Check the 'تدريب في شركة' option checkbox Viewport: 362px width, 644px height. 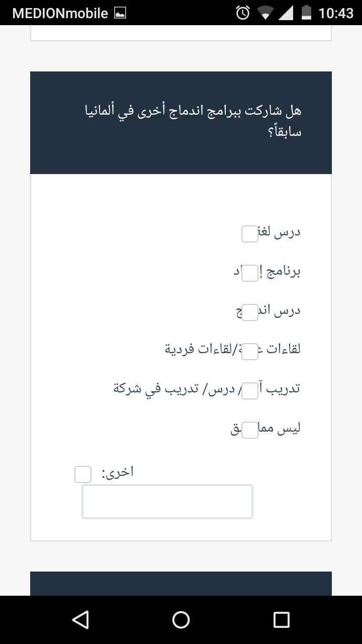pyautogui.click(x=250, y=391)
